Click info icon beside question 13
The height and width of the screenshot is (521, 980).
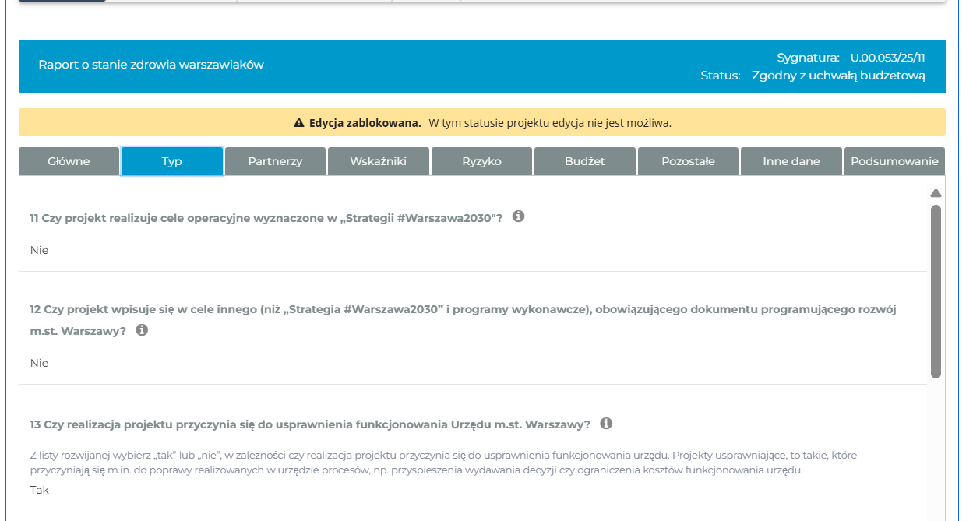pos(606,424)
